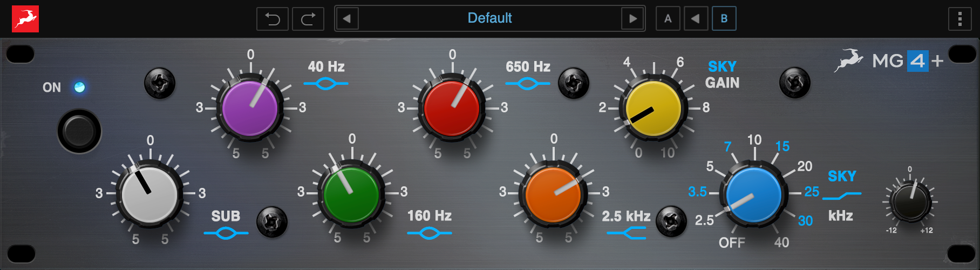The image size is (980, 270).
Task: Copy settings with A/B arrow button
Action: 696,19
